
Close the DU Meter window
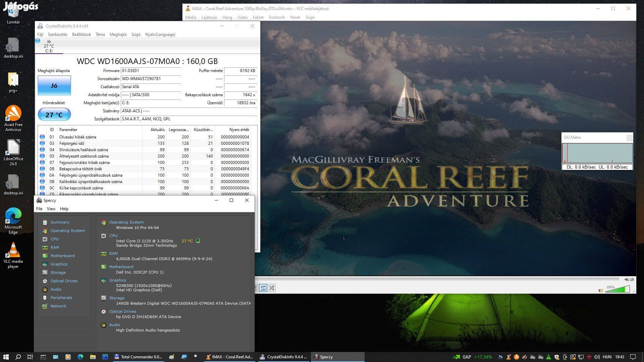coord(629,137)
